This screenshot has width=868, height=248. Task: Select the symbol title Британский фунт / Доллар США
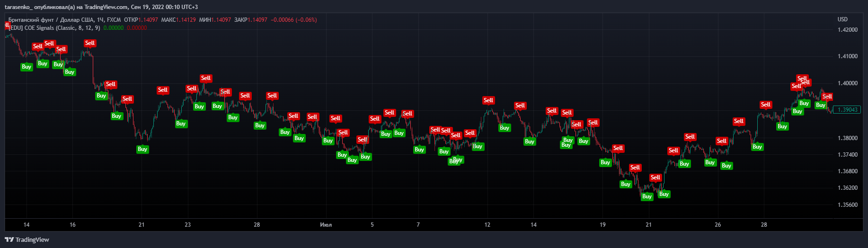(51, 20)
